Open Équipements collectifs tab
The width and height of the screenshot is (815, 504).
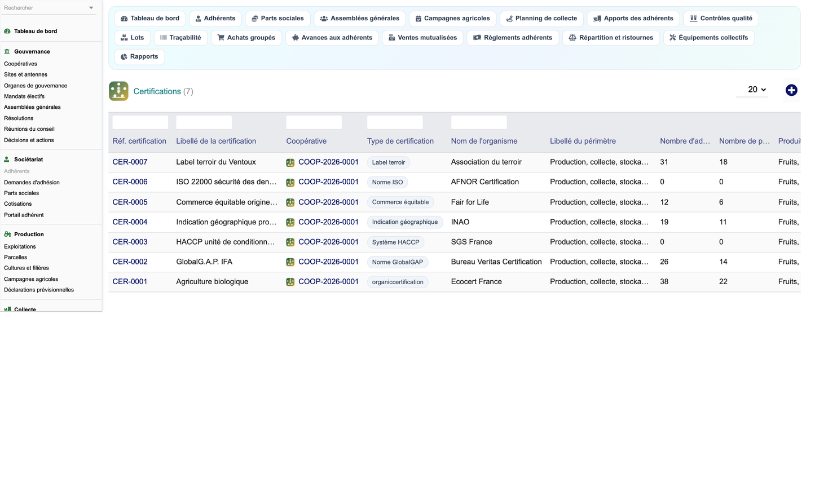709,38
